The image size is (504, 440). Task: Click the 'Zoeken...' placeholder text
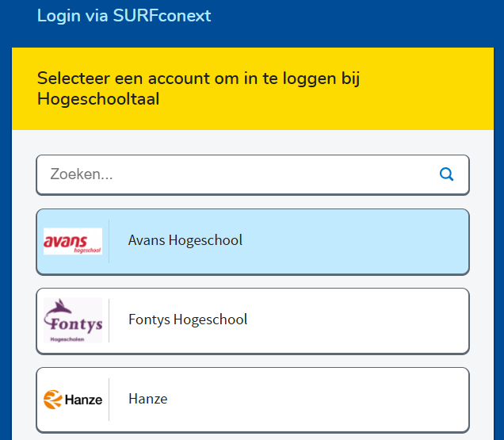click(82, 174)
